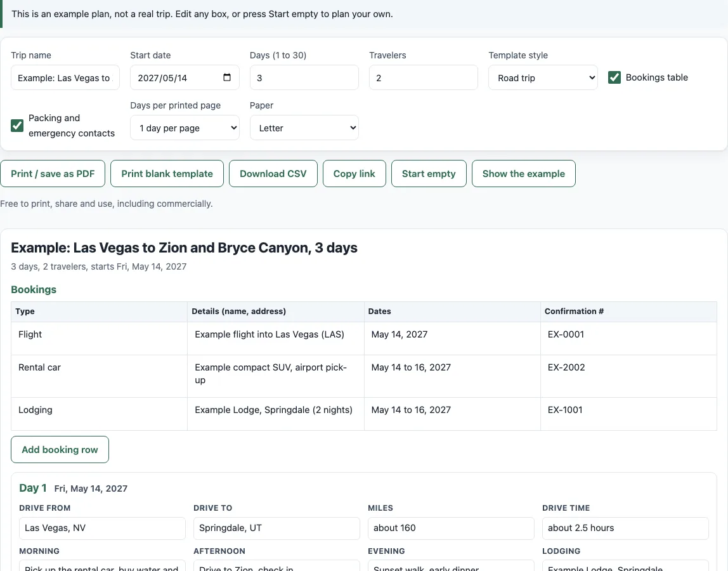
Task: Edit the Trip name field
Action: (x=65, y=77)
